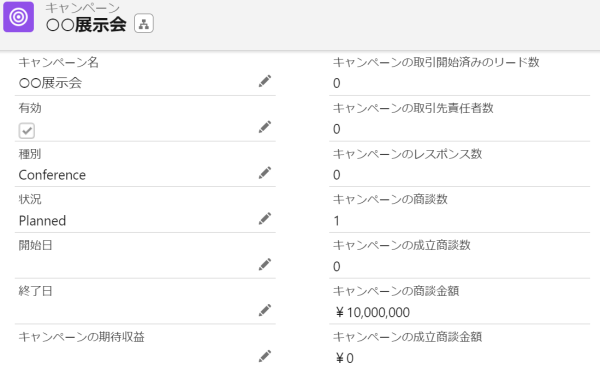
Task: Click the ○○展示会 campaign name value
Action: pos(51,83)
